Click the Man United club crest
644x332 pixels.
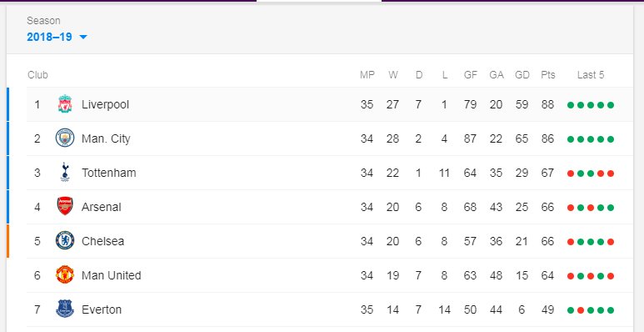coord(65,274)
